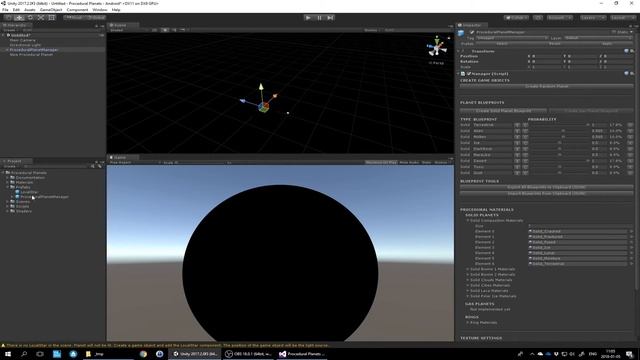Open the File menu
This screenshot has height=360, width=640.
tap(5, 9)
